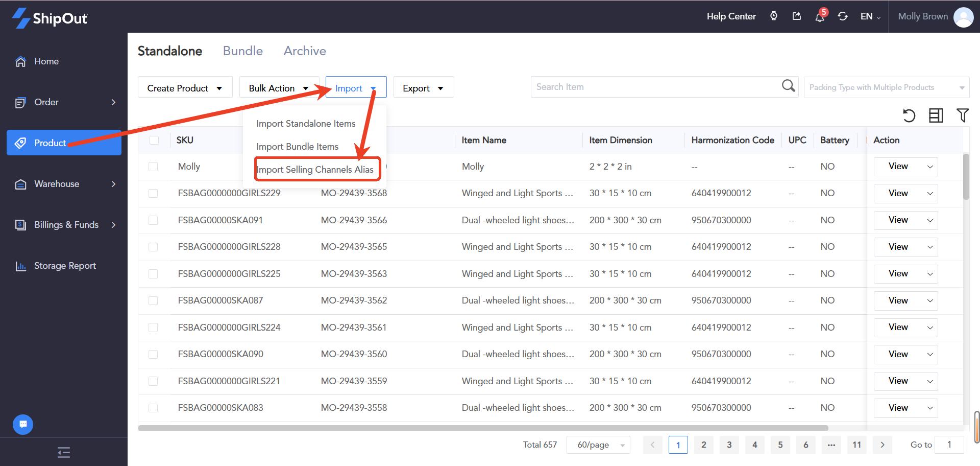
Task: Open the Create Product dropdown
Action: (185, 88)
